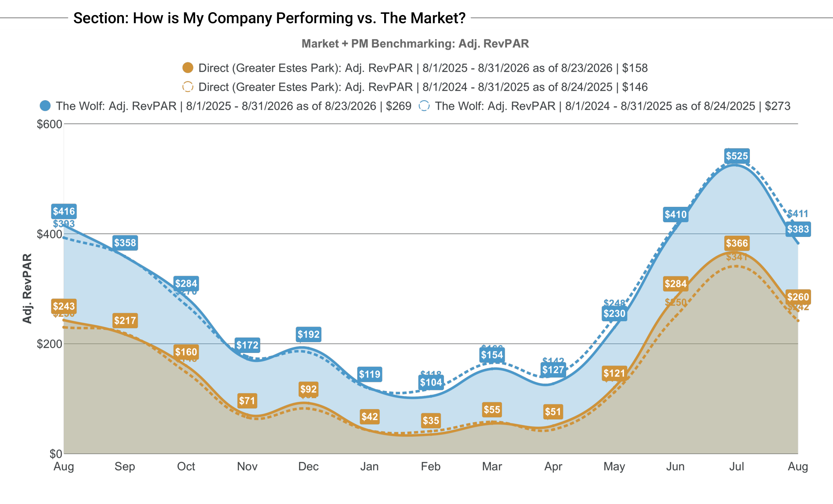
Task: Click the section heading about company performance
Action: coord(269,18)
